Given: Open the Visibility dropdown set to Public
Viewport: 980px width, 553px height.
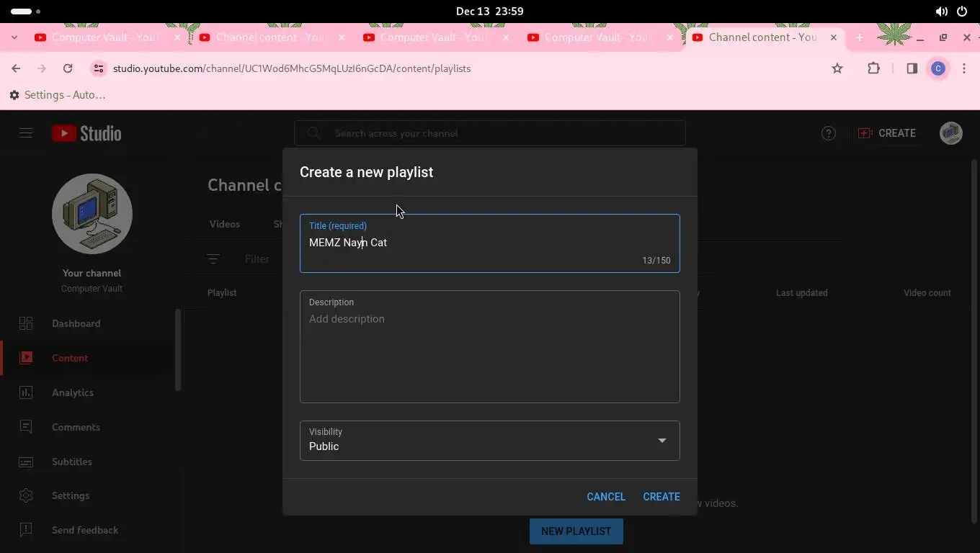Looking at the screenshot, I should click(490, 440).
